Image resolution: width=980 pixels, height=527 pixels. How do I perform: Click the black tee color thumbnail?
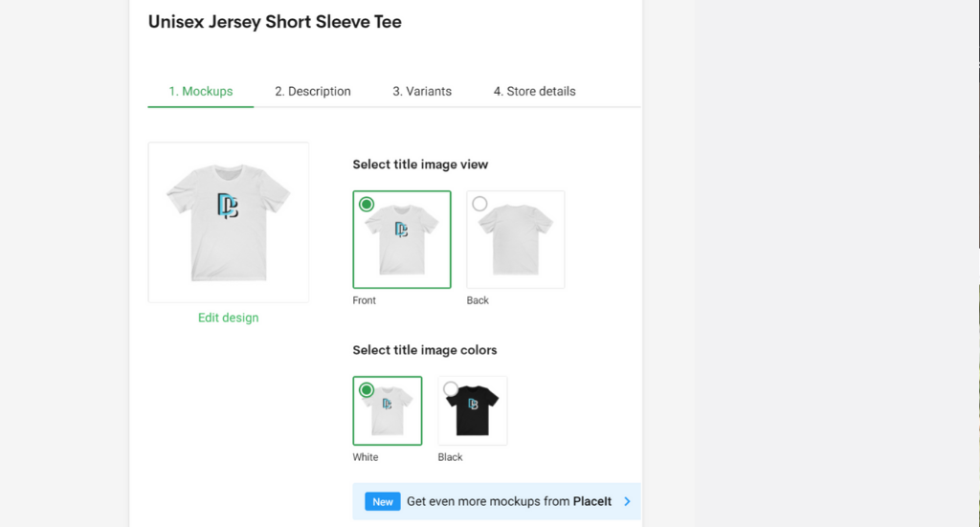click(473, 411)
